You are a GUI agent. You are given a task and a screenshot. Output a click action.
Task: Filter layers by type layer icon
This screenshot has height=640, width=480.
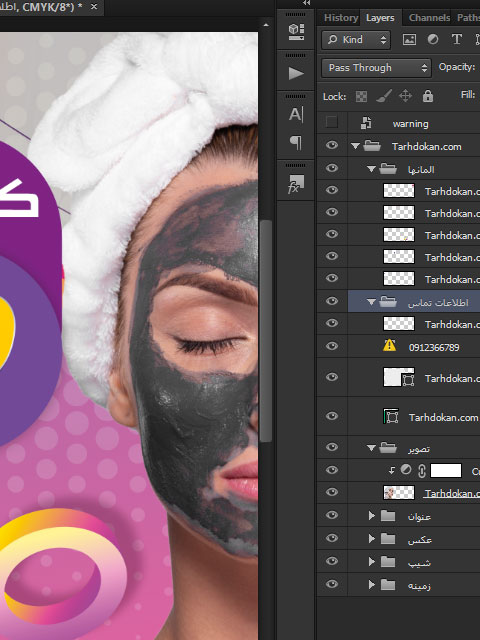coord(457,39)
